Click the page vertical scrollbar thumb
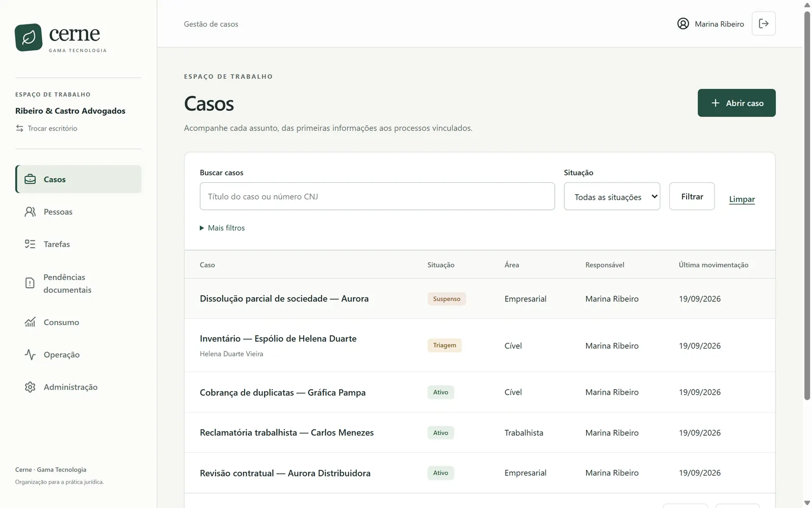This screenshot has height=508, width=812. coord(807,206)
